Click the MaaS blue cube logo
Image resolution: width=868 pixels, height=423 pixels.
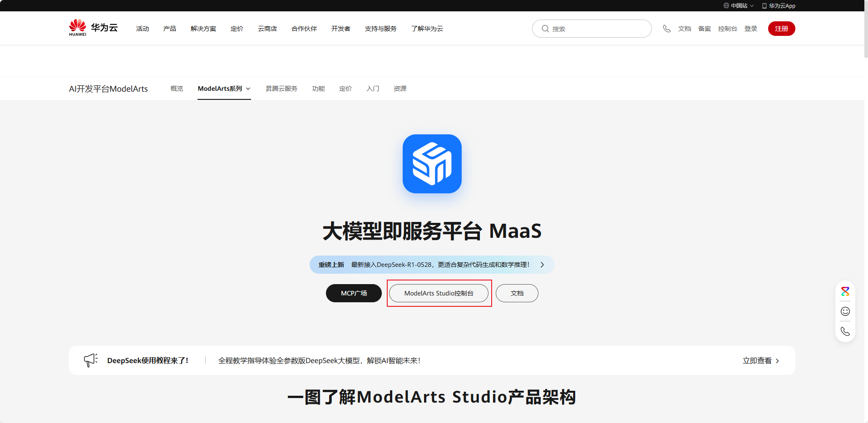[x=432, y=164]
